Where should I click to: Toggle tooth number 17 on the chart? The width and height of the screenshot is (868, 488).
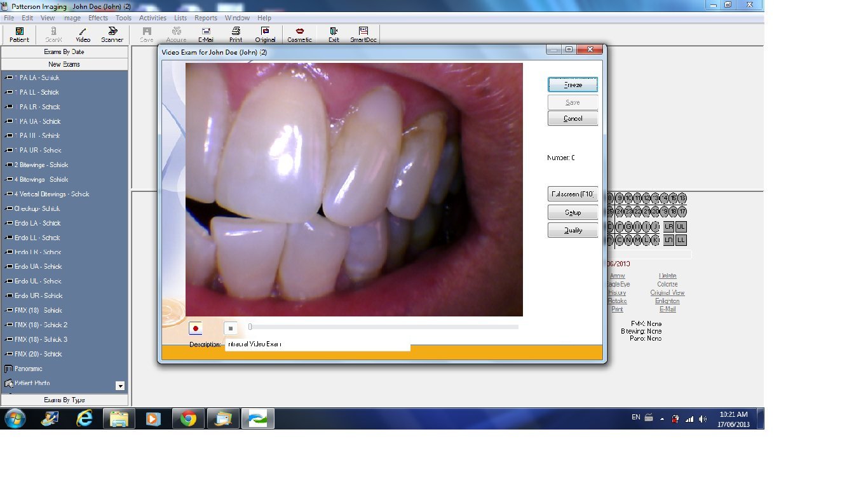(x=682, y=211)
